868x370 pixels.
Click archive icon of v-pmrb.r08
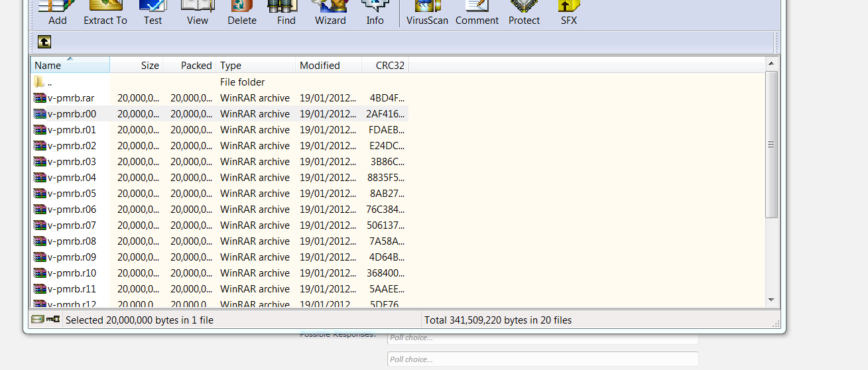click(40, 241)
